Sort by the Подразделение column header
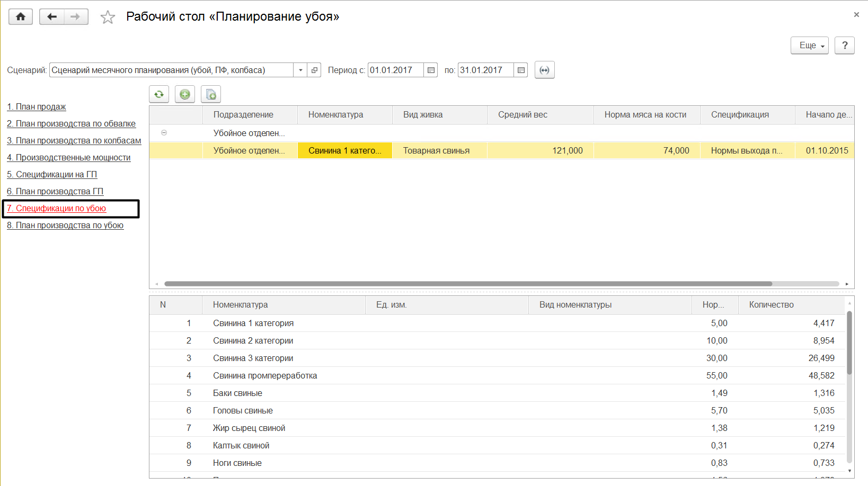This screenshot has width=868, height=486. 250,115
